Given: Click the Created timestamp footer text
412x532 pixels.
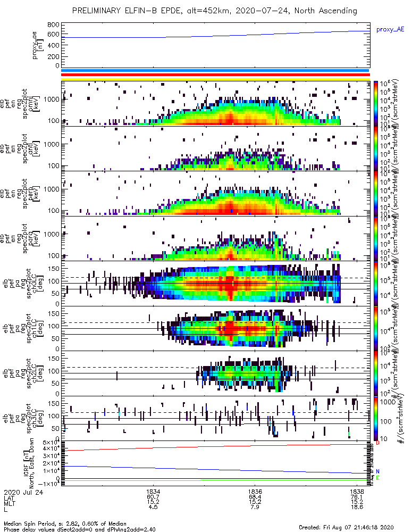Looking at the screenshot, I should (x=346, y=527).
